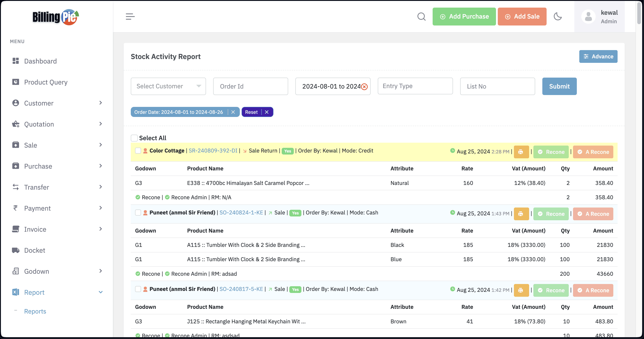The width and height of the screenshot is (644, 339).
Task: Open order link SO-240817-5-KE
Action: click(x=241, y=289)
